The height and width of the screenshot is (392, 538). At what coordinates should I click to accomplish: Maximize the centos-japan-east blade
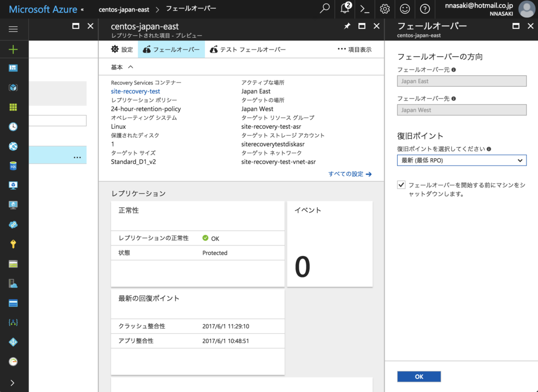(361, 26)
